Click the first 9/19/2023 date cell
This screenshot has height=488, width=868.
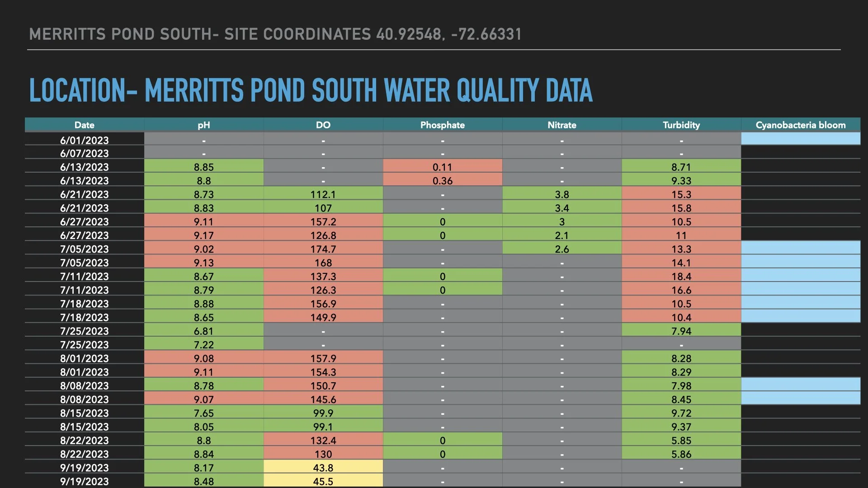tap(85, 467)
